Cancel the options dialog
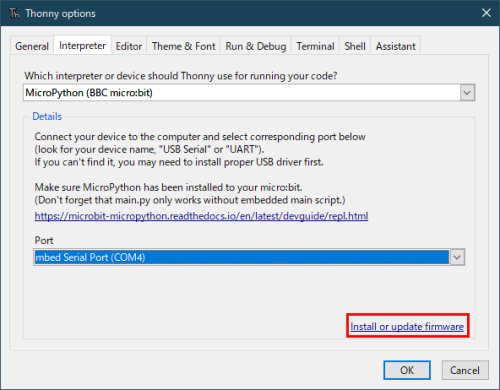This screenshot has height=390, width=500. click(465, 370)
